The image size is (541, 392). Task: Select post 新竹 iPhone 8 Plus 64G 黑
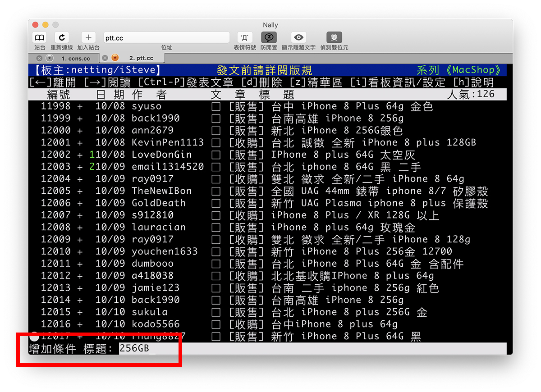[x=267, y=337]
